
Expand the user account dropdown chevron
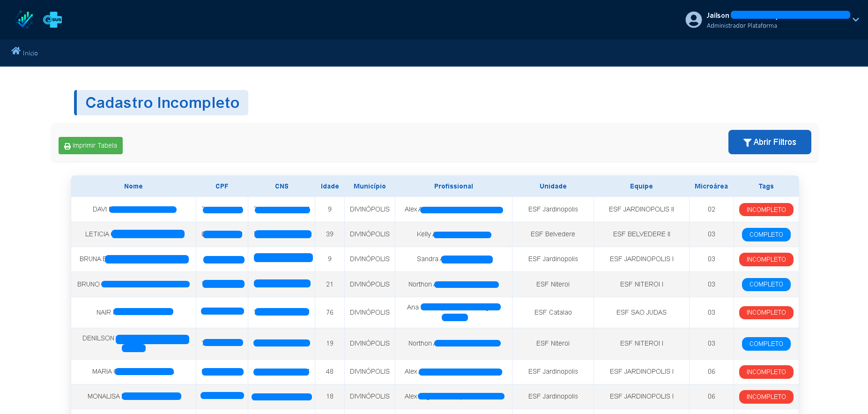pyautogui.click(x=855, y=20)
